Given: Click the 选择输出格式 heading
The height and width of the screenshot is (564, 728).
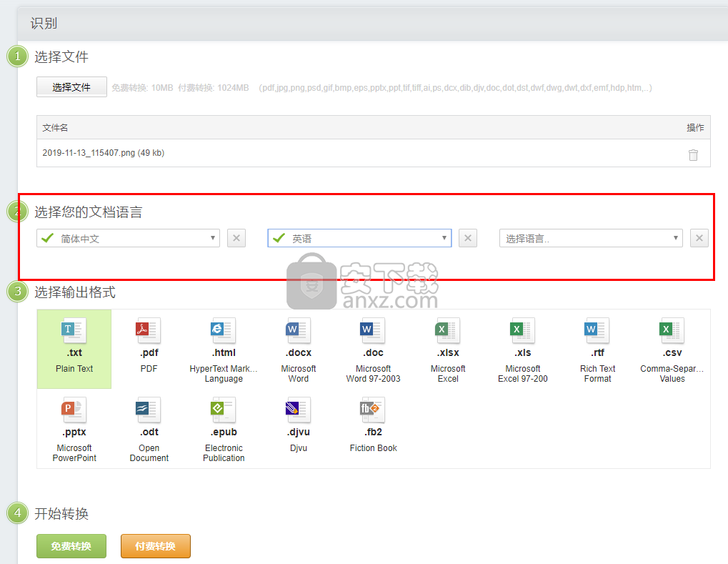Looking at the screenshot, I should pyautogui.click(x=75, y=292).
